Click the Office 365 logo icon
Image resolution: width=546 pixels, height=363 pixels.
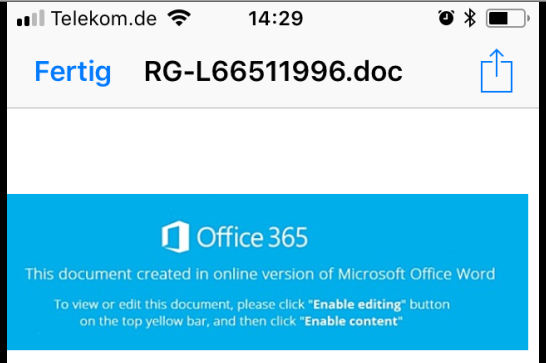(x=176, y=237)
